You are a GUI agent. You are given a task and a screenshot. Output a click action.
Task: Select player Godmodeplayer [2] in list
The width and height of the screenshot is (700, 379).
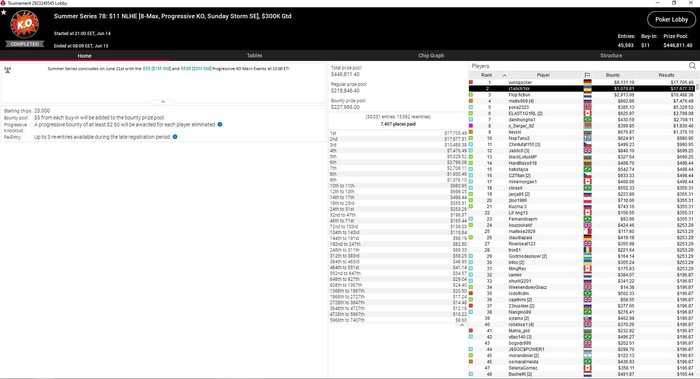(x=528, y=256)
